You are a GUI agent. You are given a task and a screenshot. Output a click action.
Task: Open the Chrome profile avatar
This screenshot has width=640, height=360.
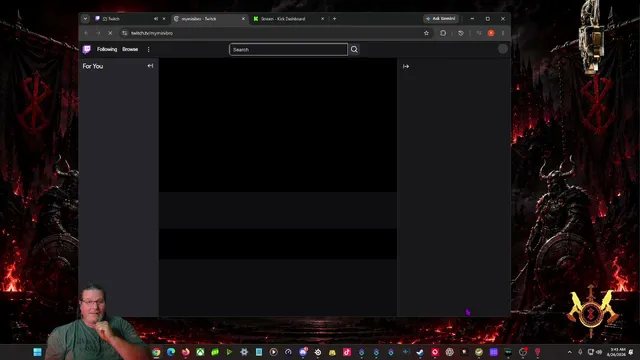tap(491, 33)
